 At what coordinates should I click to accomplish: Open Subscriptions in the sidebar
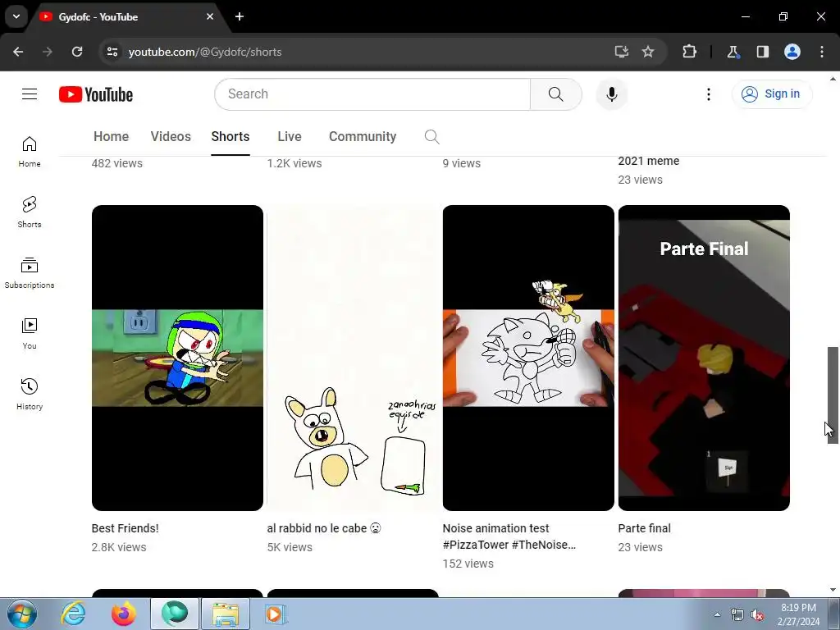(x=30, y=272)
